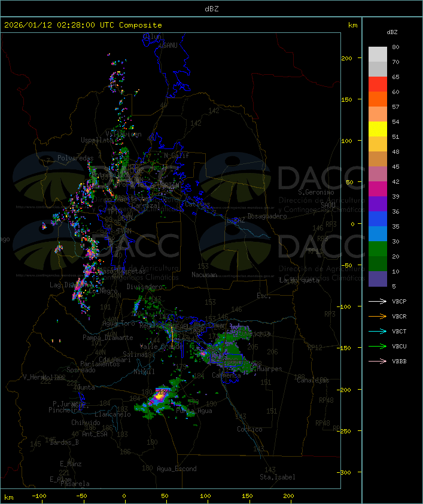Image resolution: width=423 pixels, height=504 pixels.
Task: Click the km label at top right
Action: point(352,25)
